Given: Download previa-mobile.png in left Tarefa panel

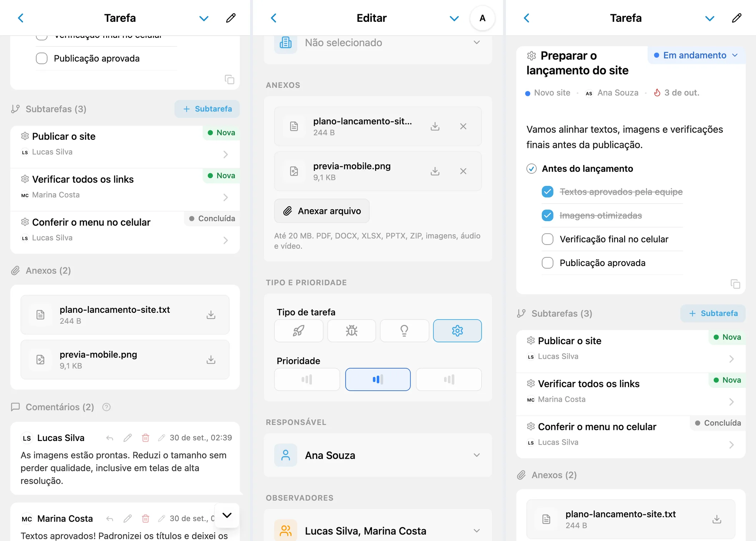Looking at the screenshot, I should 211,360.
